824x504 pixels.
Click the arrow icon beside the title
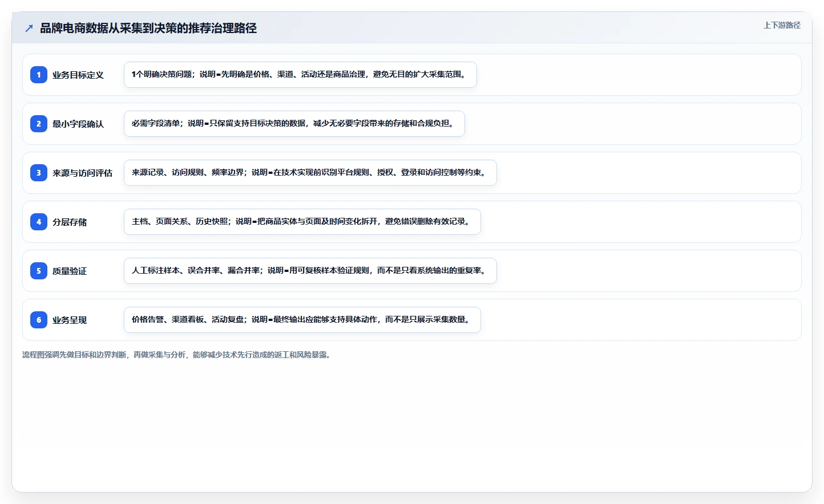coord(29,28)
